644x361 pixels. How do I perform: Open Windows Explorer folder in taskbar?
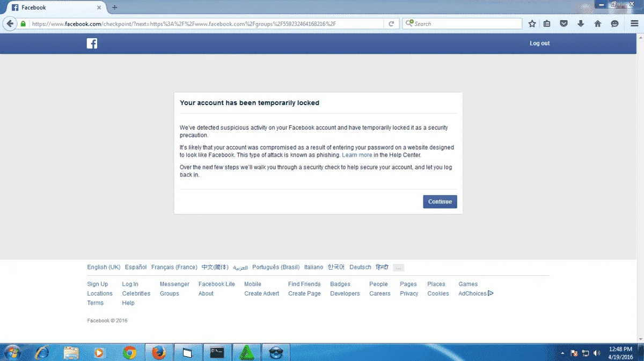[71, 352]
